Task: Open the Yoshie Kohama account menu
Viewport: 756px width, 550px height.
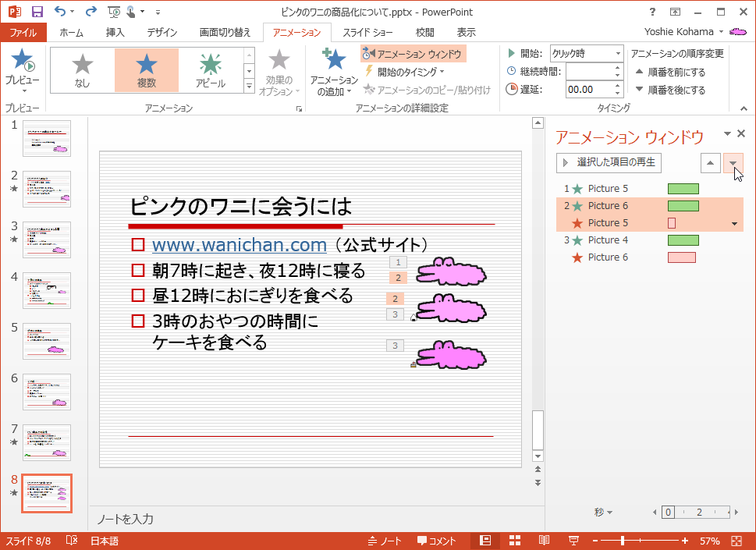Action: pos(683,32)
